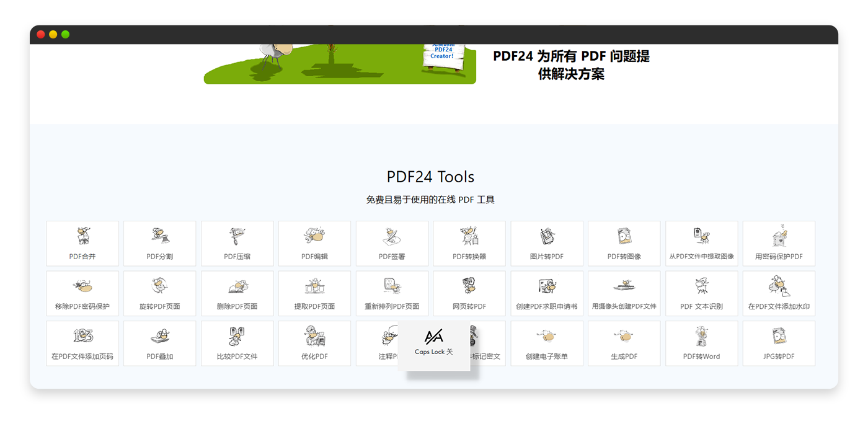Close the window with the red button
The image size is (868, 434).
tap(41, 35)
